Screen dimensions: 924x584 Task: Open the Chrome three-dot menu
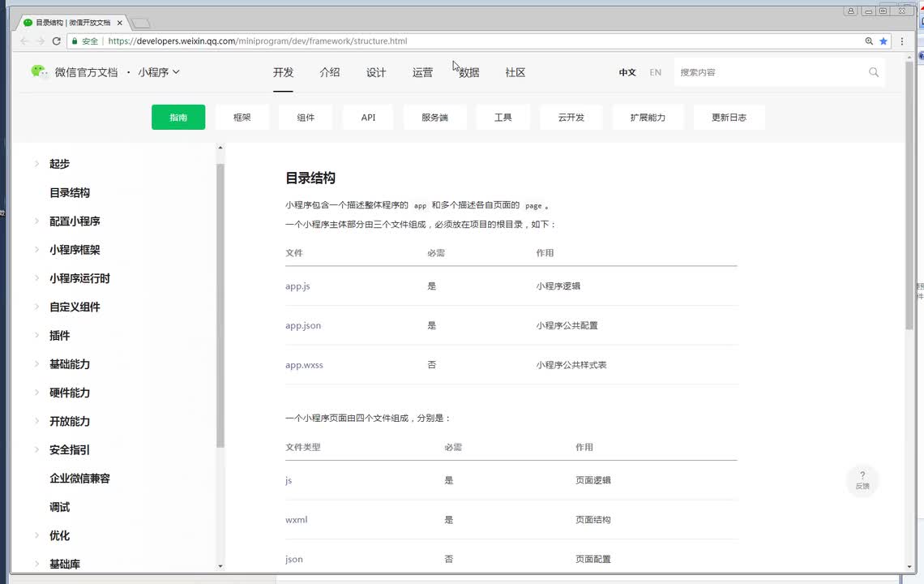(x=901, y=41)
